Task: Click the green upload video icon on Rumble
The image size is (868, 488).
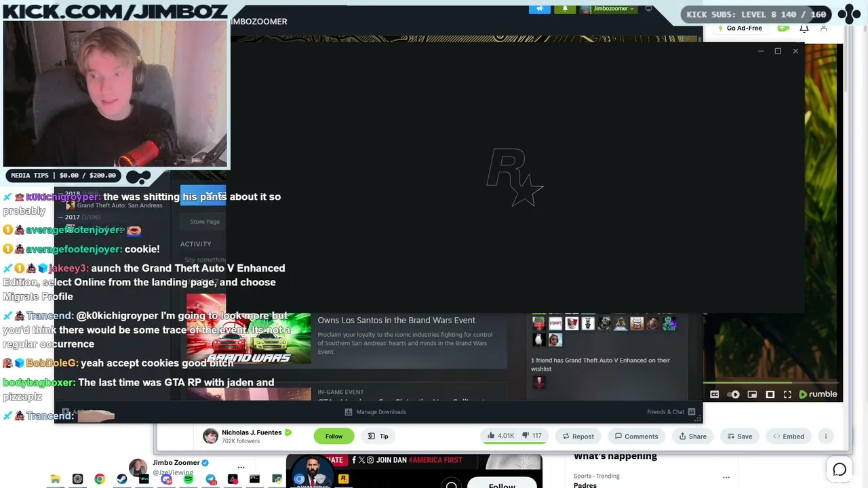Action: click(783, 28)
